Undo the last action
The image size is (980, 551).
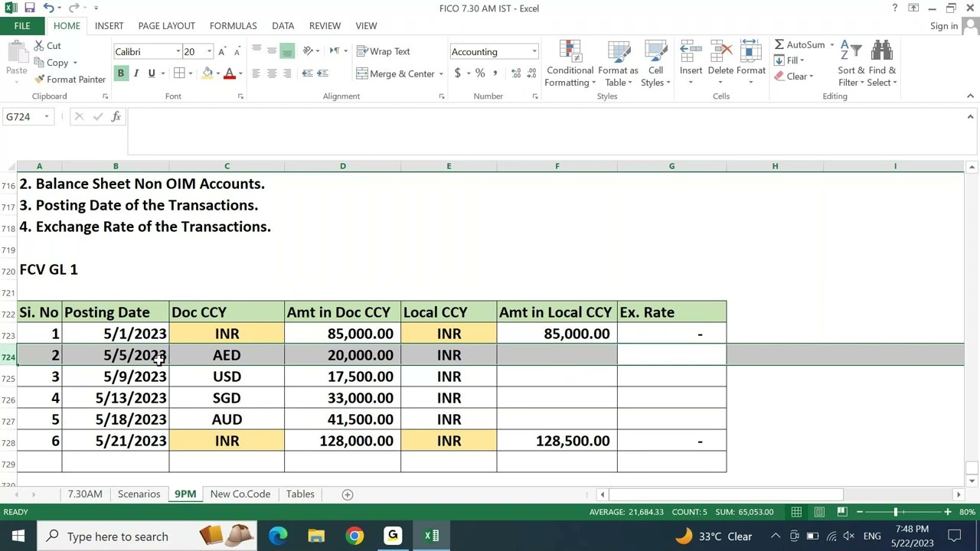pyautogui.click(x=48, y=8)
